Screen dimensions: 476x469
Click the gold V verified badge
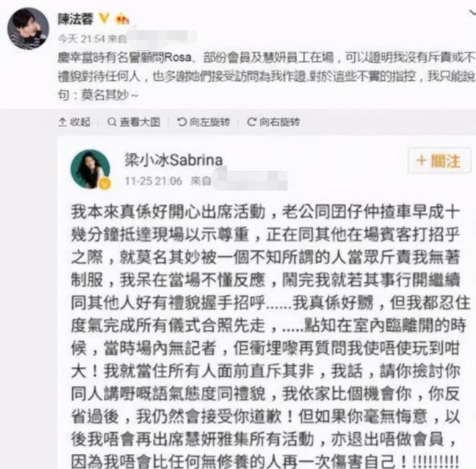coord(104,19)
